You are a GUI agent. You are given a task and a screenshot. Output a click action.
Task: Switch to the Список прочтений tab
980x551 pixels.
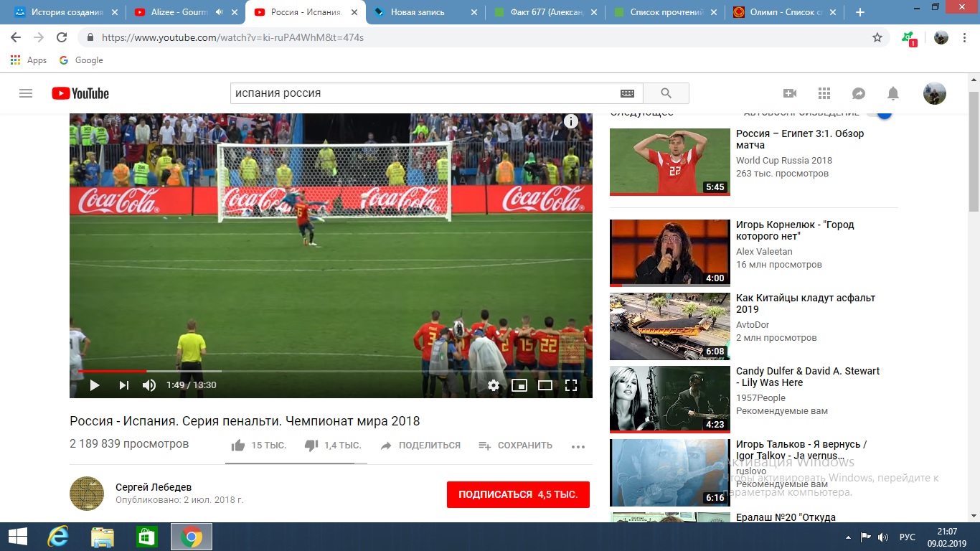pyautogui.click(x=664, y=12)
